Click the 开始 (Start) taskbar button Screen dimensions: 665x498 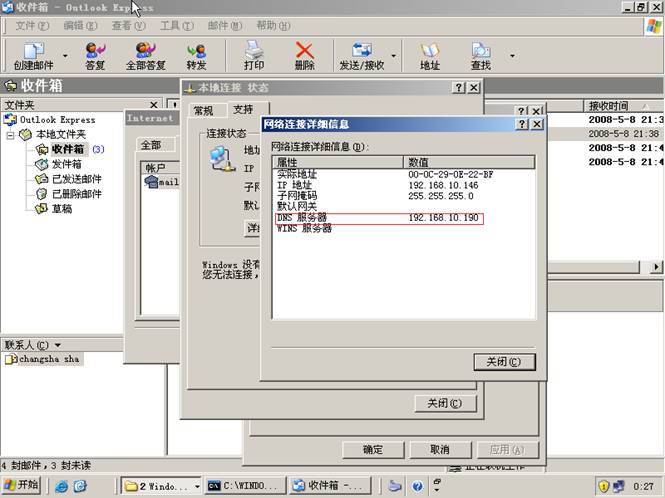(21, 485)
